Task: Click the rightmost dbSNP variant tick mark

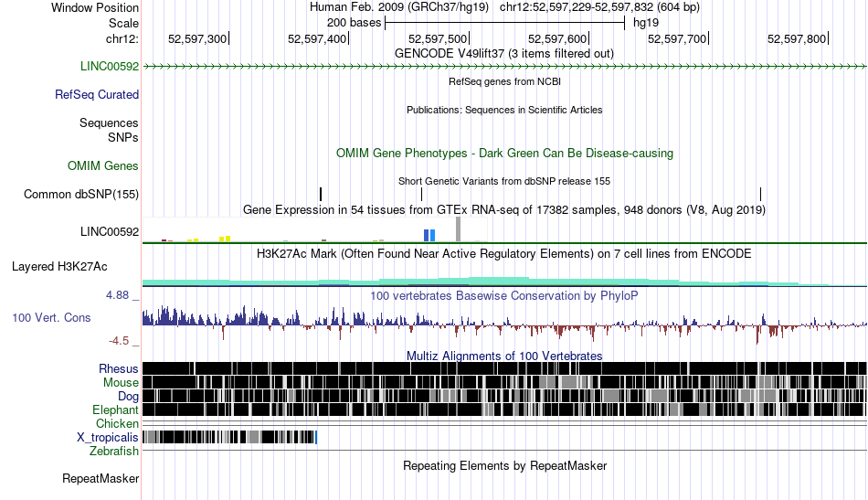Action: point(760,194)
